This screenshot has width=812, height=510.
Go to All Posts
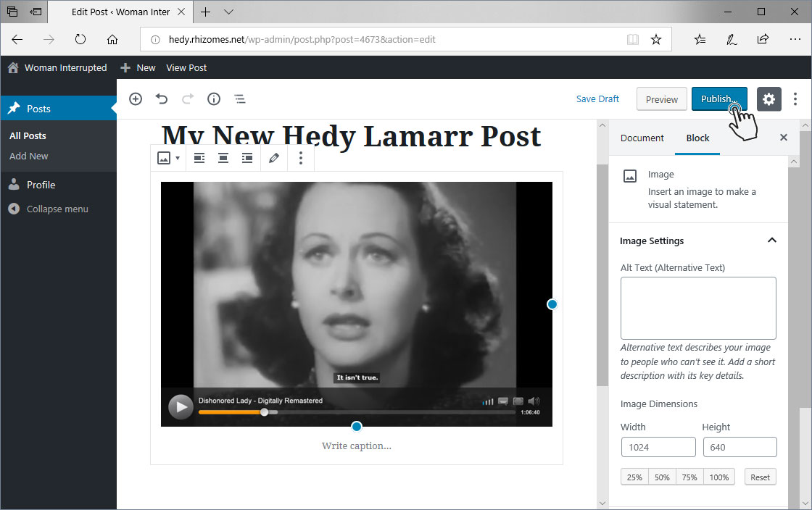tap(28, 135)
